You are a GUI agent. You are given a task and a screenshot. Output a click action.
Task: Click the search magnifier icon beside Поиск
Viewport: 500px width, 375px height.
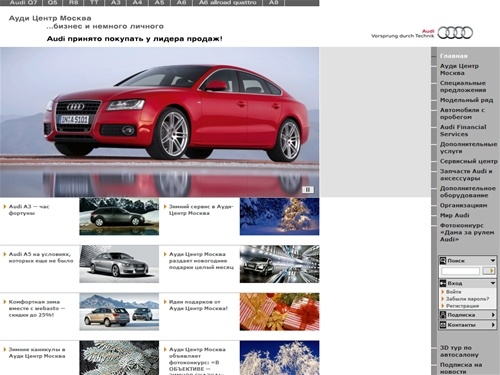[x=443, y=260]
